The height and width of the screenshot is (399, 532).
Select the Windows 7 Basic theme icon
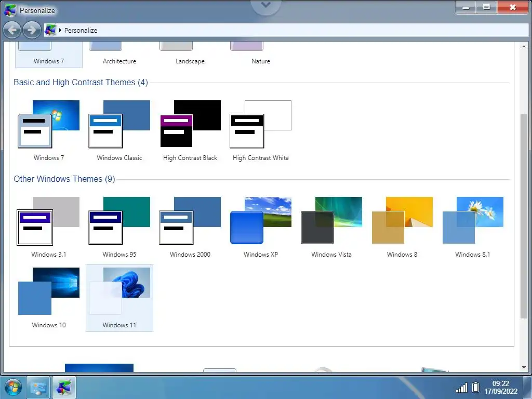[48, 124]
